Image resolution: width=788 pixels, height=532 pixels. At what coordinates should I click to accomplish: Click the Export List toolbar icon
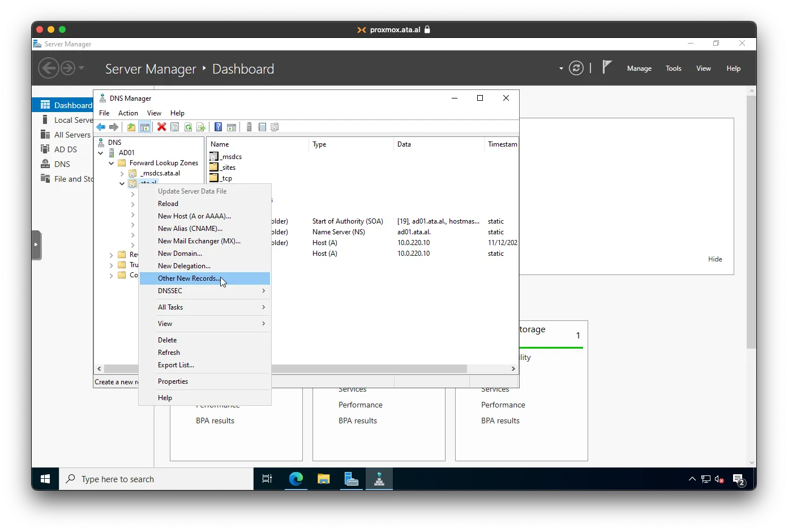(x=201, y=127)
